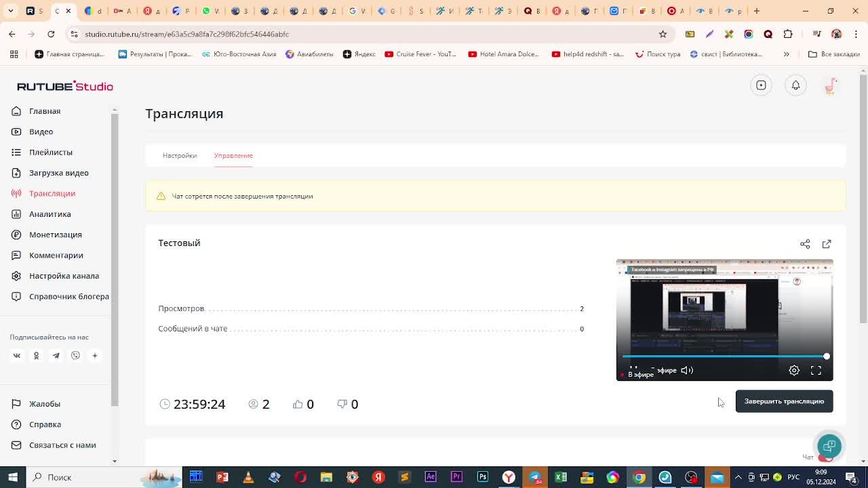Image resolution: width=868 pixels, height=488 pixels.
Task: Click the viewers count icon
Action: click(x=254, y=404)
